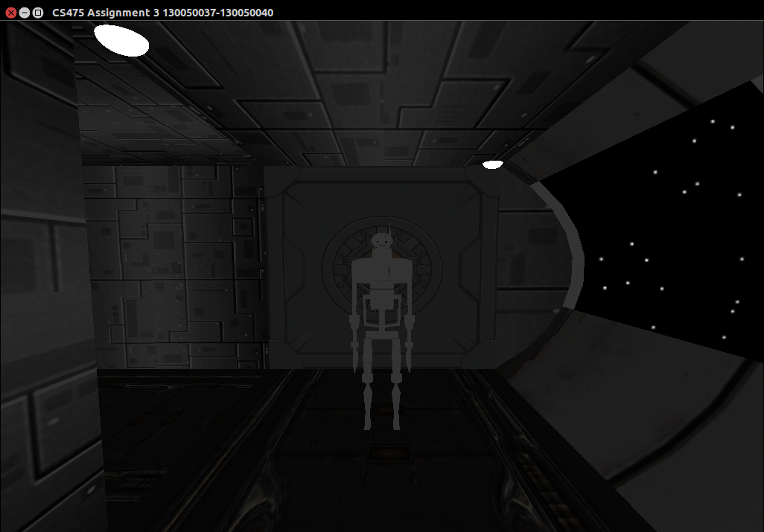This screenshot has width=764, height=532.
Task: Click the textured wall panel left of door
Action: tap(175, 268)
